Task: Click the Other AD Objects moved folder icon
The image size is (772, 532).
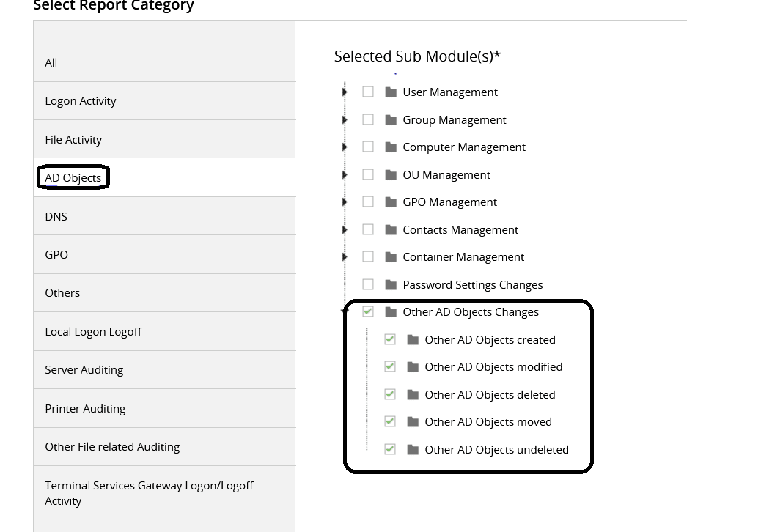Action: (x=413, y=422)
